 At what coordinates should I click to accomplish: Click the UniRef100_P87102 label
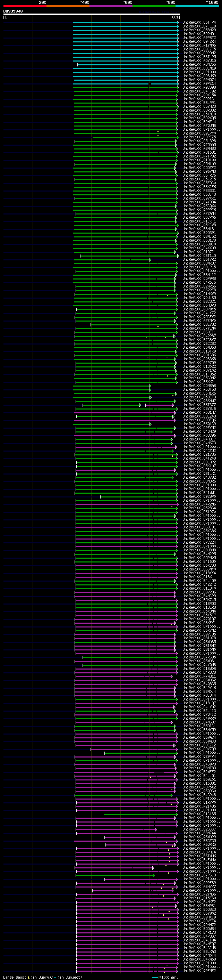[199, 371]
